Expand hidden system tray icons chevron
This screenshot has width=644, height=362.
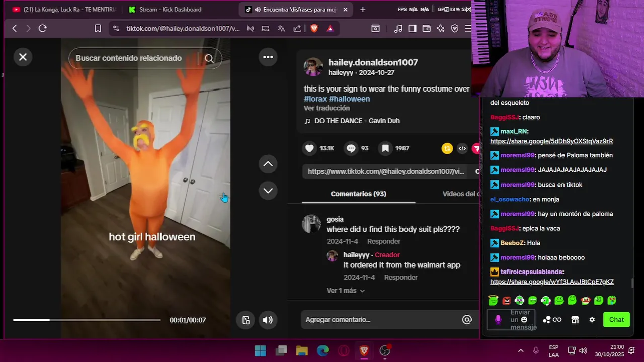pyautogui.click(x=521, y=351)
